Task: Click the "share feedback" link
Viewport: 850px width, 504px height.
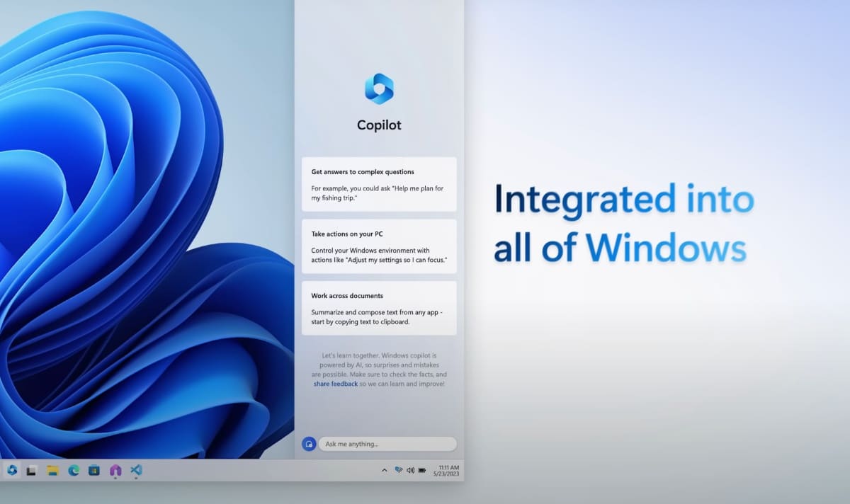Action: pyautogui.click(x=336, y=384)
